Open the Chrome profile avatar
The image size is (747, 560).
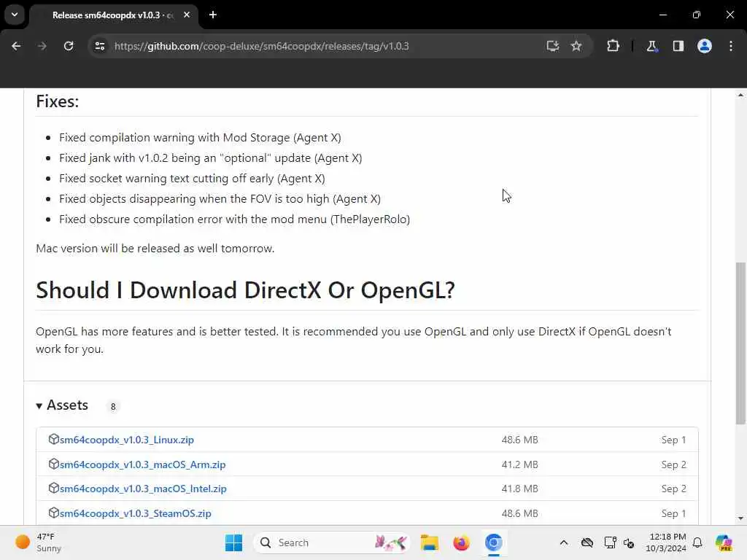pyautogui.click(x=705, y=46)
